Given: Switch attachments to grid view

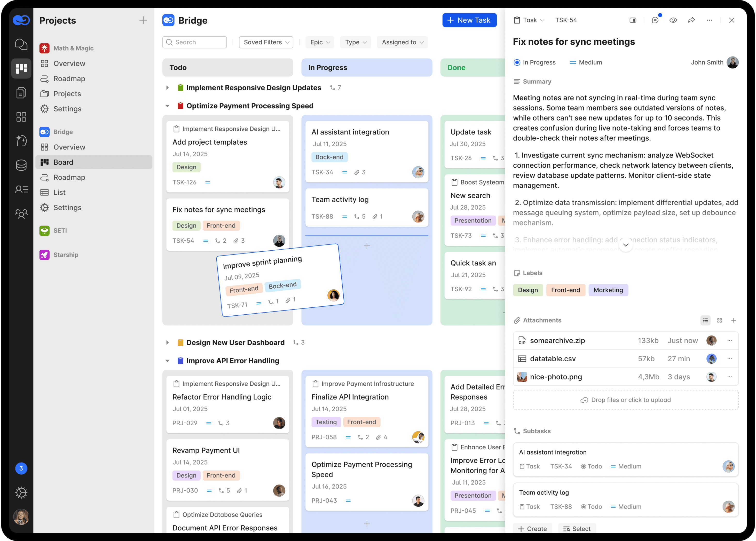Looking at the screenshot, I should (719, 320).
